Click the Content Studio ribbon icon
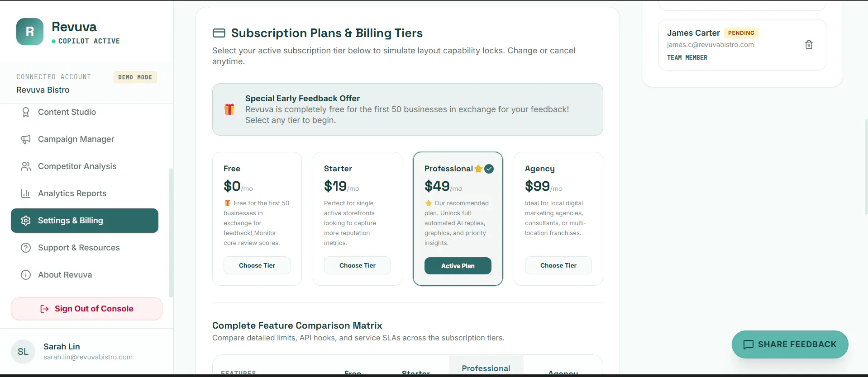 click(26, 112)
